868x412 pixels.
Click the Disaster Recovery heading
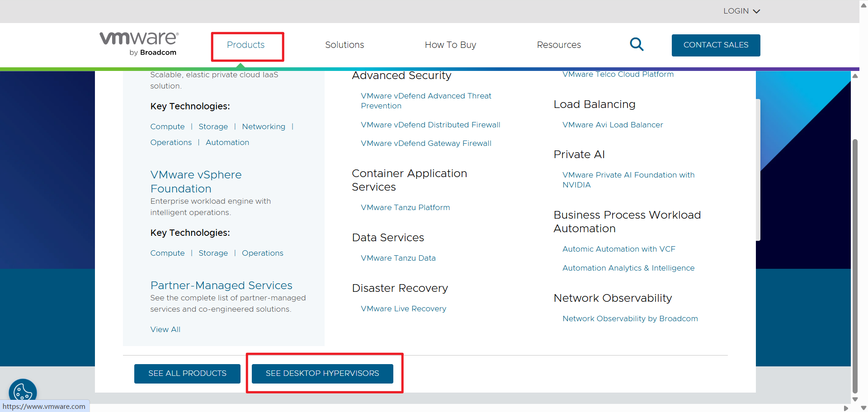[400, 288]
